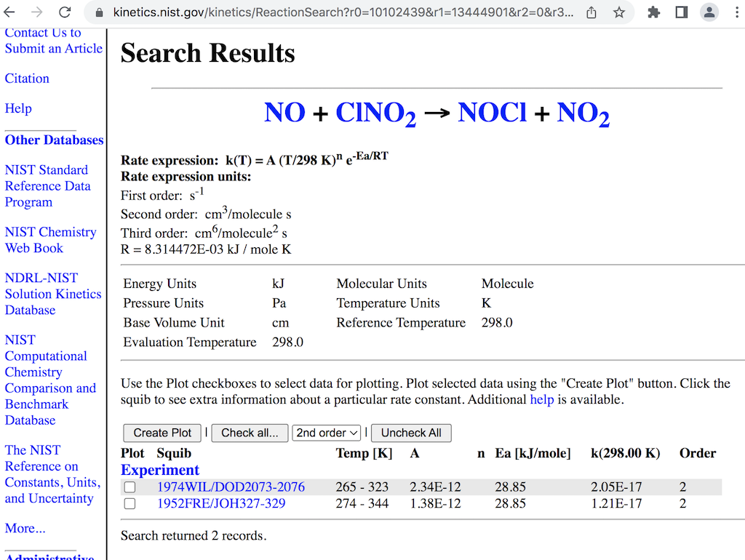
Task: Click the browser address bar
Action: point(342,12)
